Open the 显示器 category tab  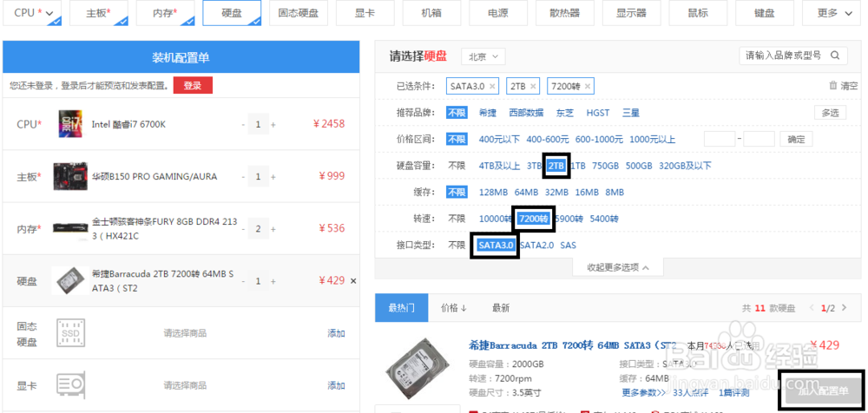pos(631,13)
